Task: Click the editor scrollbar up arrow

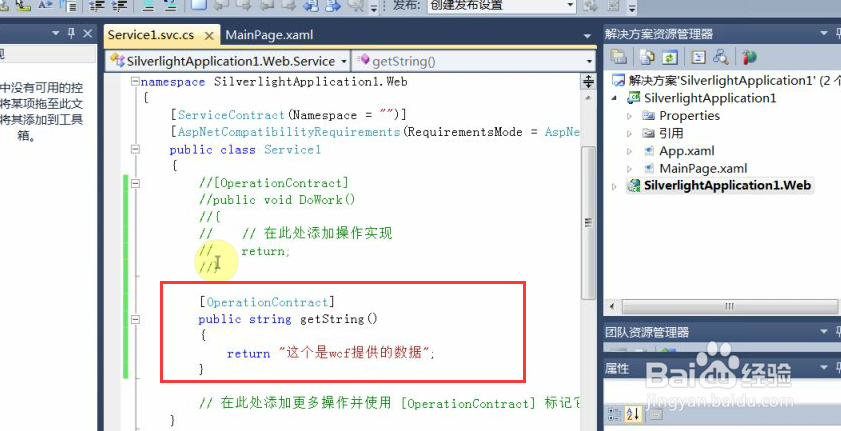Action: pos(588,99)
